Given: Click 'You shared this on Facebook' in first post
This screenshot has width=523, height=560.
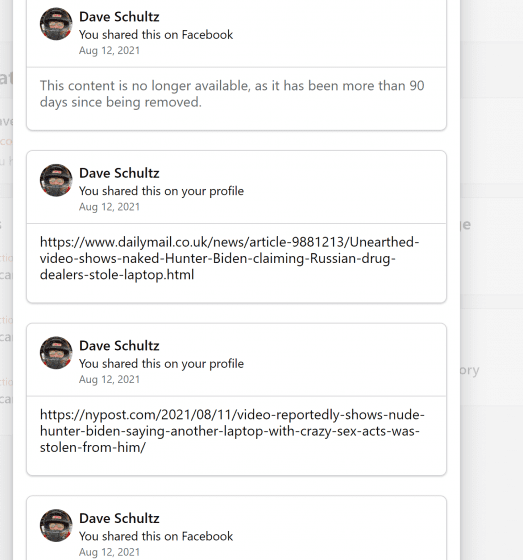Looking at the screenshot, I should (156, 35).
